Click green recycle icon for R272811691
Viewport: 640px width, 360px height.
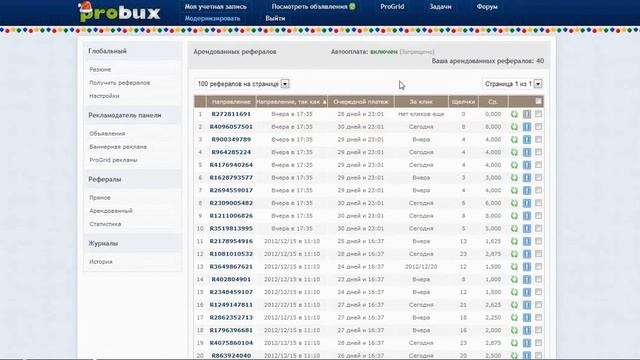(x=514, y=114)
